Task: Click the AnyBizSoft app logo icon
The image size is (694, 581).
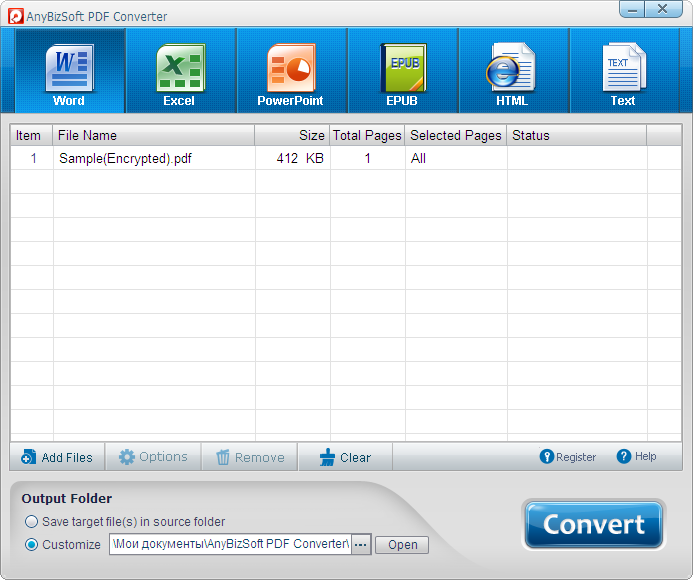Action: click(x=16, y=16)
